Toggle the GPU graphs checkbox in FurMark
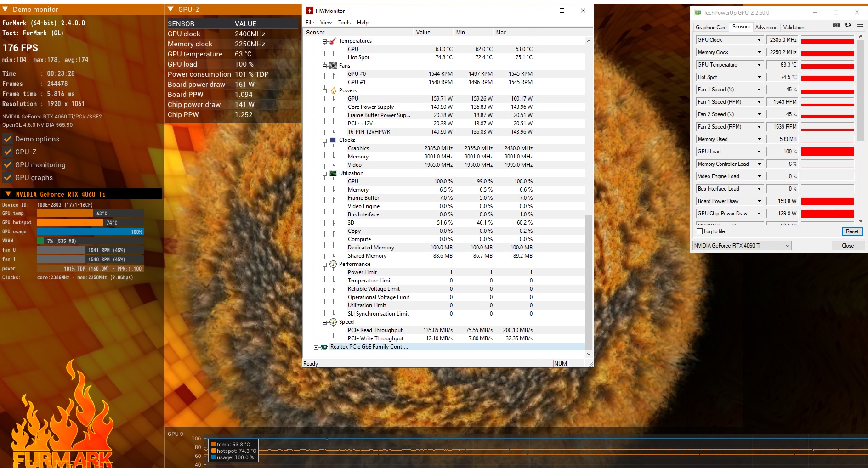The image size is (868, 468). pos(8,177)
